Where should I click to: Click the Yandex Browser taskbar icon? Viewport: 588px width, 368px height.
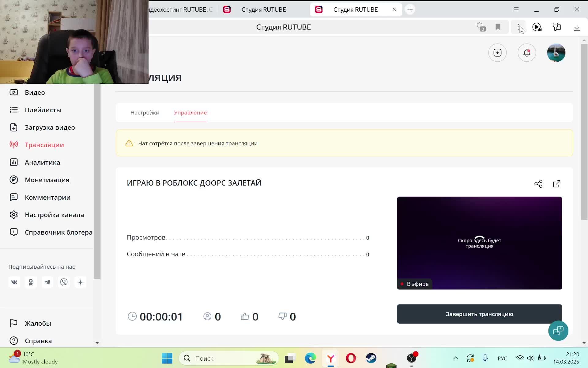330,358
